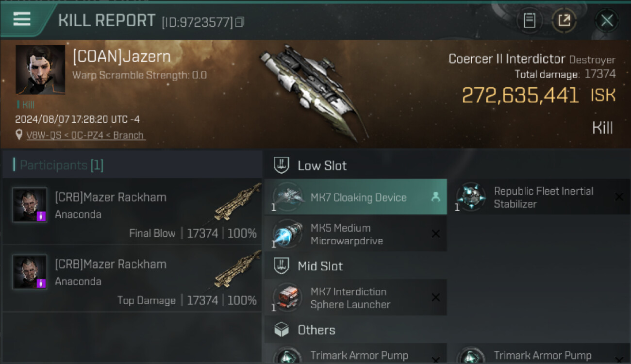This screenshot has height=364, width=631.
Task: Click the Participants header tab
Action: [58, 165]
